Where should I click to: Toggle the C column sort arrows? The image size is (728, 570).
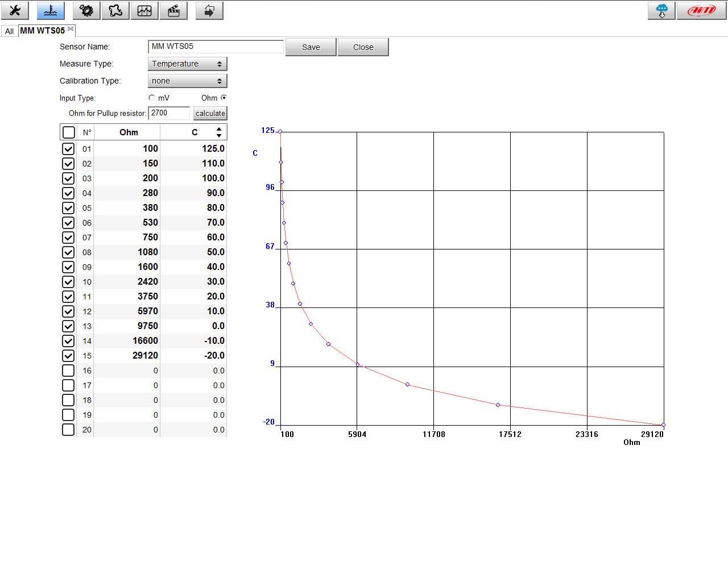pos(219,132)
